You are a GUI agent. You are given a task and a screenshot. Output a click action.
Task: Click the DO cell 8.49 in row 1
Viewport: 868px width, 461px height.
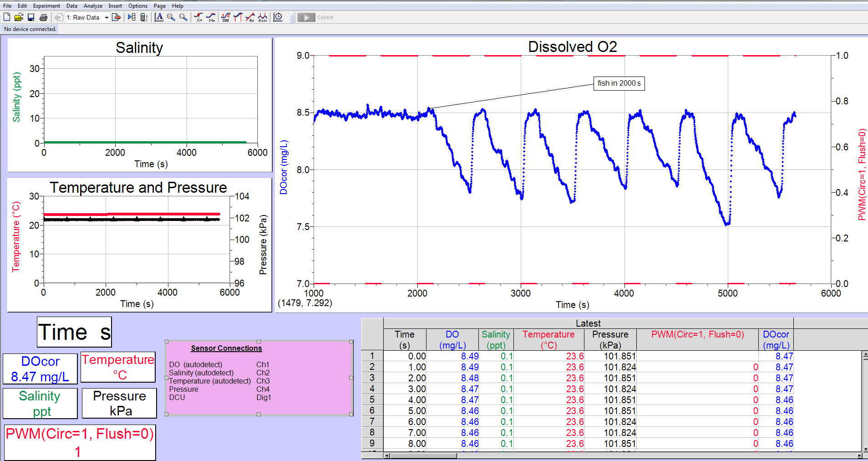click(452, 356)
